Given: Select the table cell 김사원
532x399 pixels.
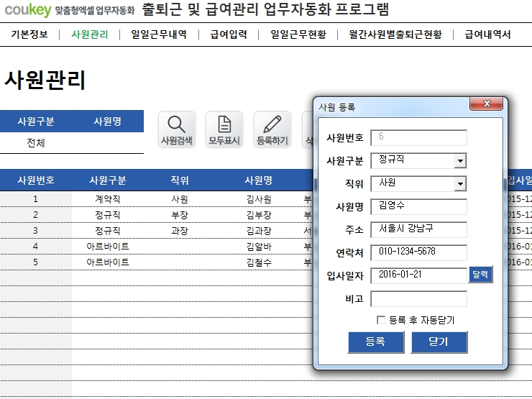Looking at the screenshot, I should [x=259, y=199].
